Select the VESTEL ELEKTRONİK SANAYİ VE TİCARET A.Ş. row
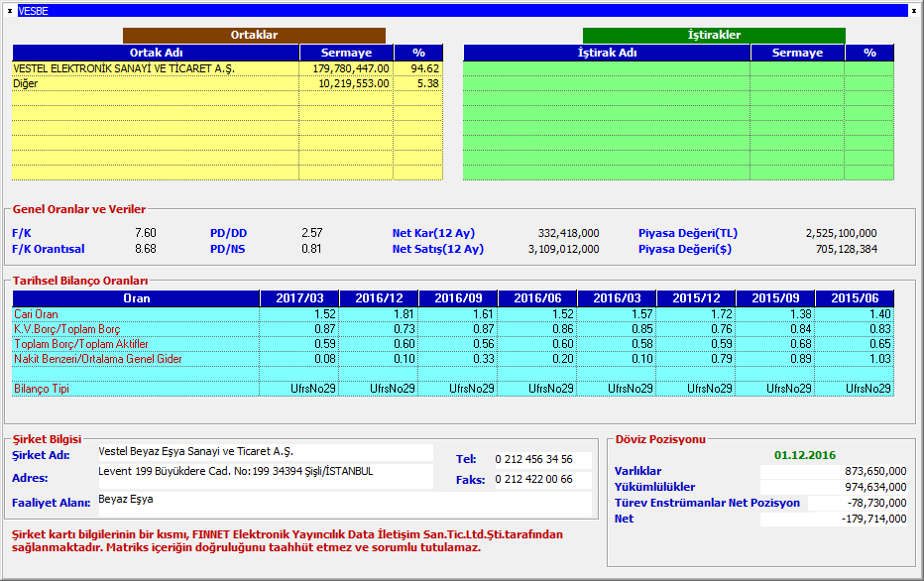Screen dimensions: 924x581 click(x=227, y=68)
